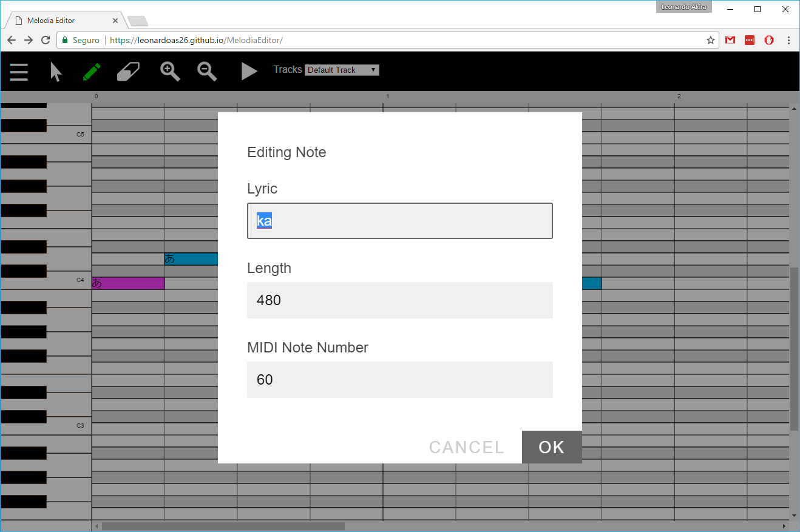The height and width of the screenshot is (532, 800).
Task: Click the Leonardo Akira profile button
Action: [683, 7]
